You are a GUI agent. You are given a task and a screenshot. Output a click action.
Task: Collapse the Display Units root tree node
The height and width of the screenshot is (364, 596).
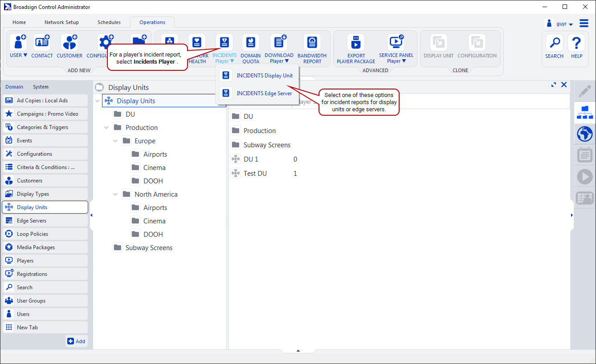point(98,101)
